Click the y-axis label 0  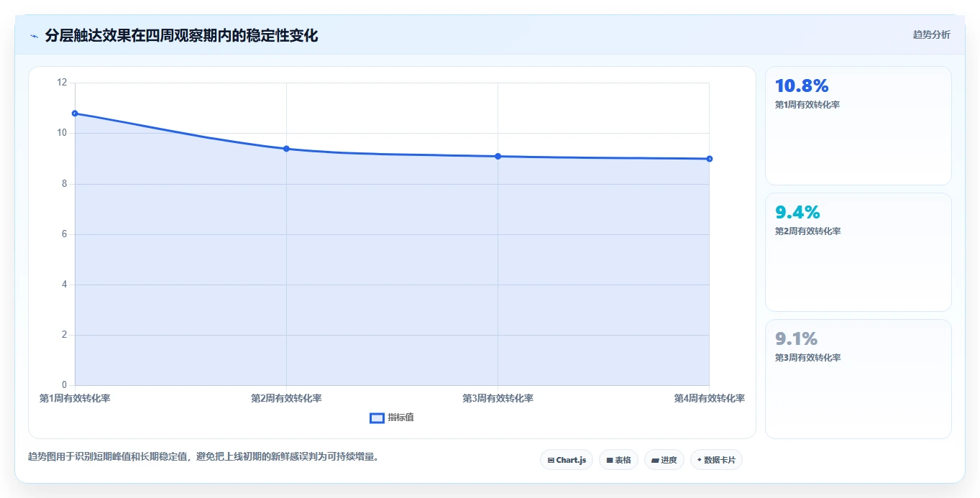pos(64,385)
